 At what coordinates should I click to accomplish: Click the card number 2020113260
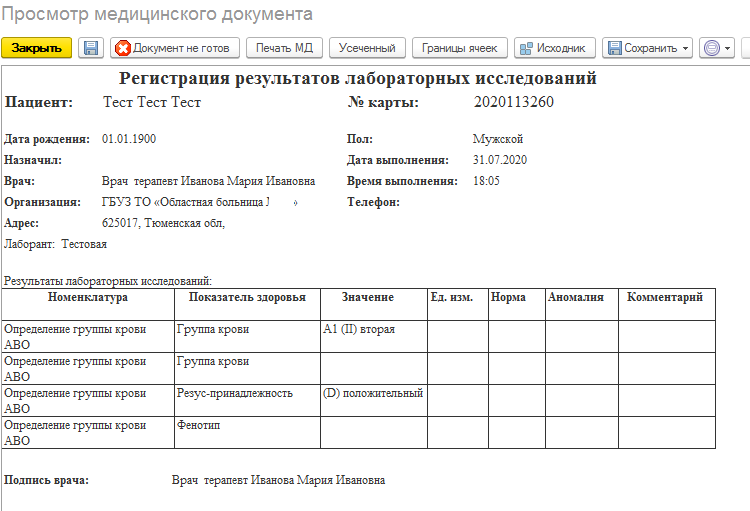click(x=513, y=103)
